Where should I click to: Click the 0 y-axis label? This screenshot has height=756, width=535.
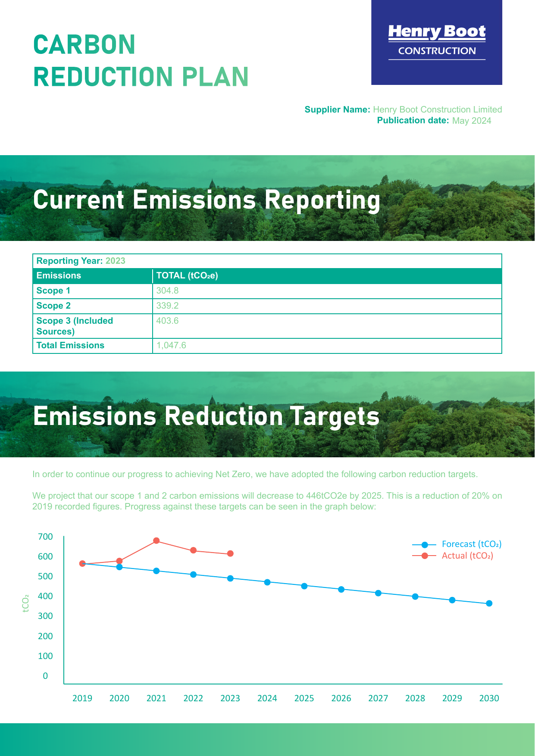pos(45,676)
